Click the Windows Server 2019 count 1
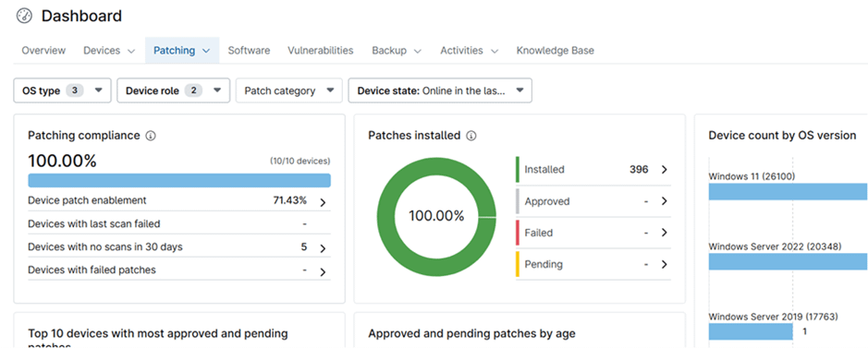Viewport: 868px width, 348px height. [804, 332]
